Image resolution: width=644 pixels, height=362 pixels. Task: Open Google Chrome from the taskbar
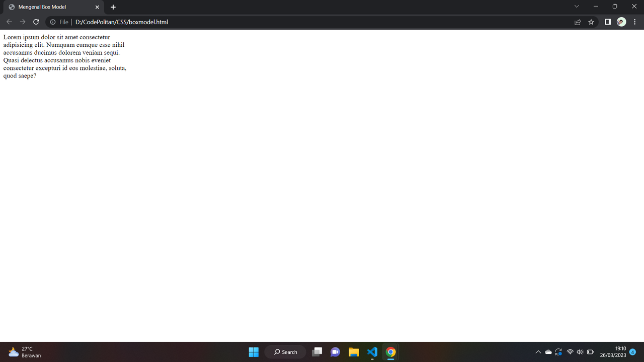[390, 352]
